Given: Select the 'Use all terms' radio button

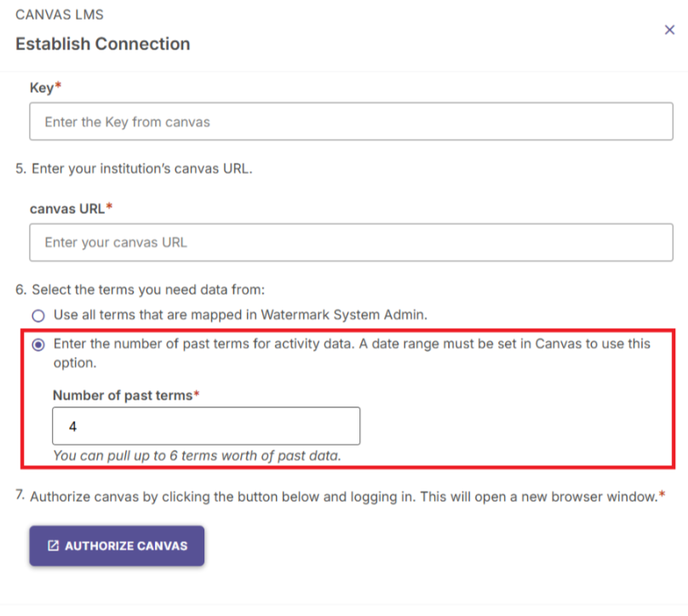Looking at the screenshot, I should click(x=38, y=316).
